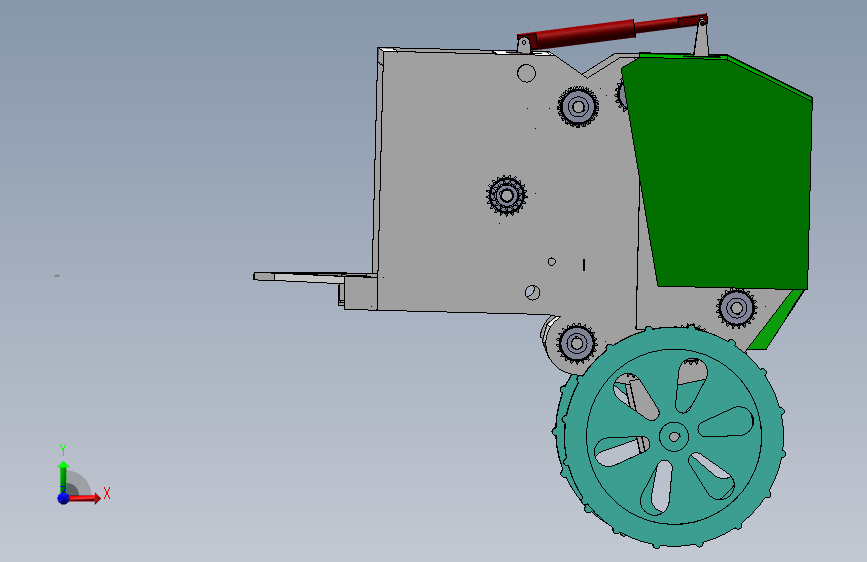Select the upper sprocket below the red cylinder
This screenshot has height=562, width=867.
pos(578,107)
